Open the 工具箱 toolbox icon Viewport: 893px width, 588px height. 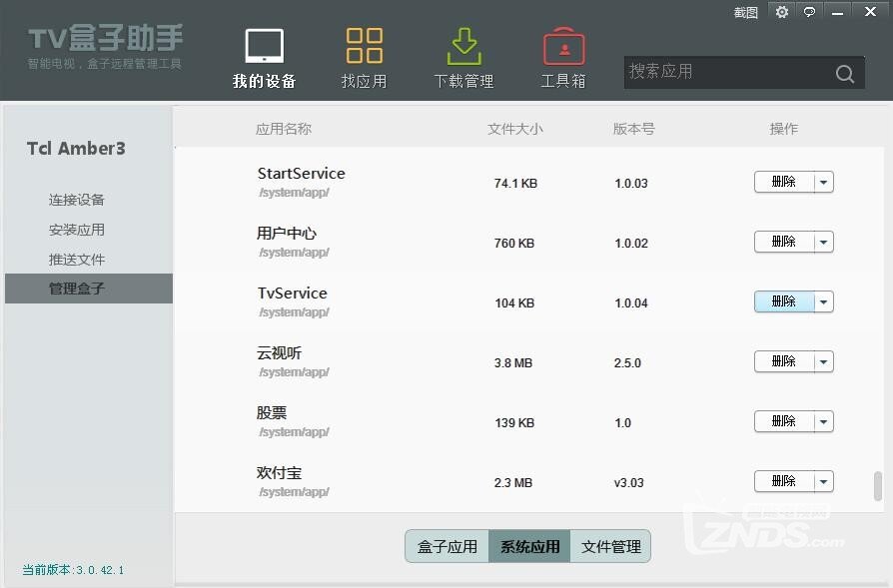[x=563, y=46]
